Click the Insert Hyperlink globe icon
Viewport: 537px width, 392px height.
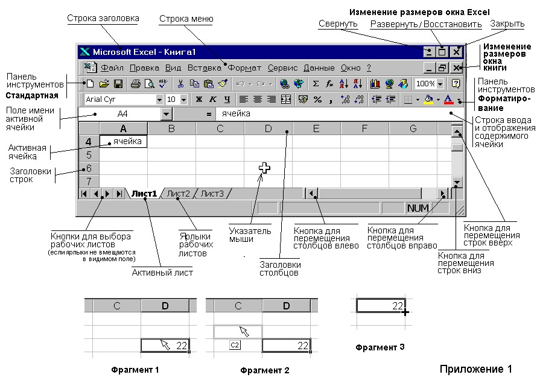[x=284, y=84]
